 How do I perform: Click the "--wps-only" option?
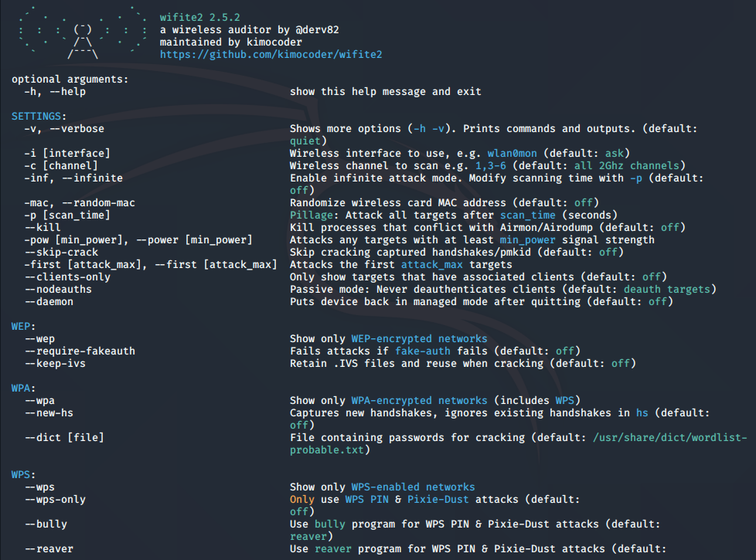pyautogui.click(x=55, y=499)
